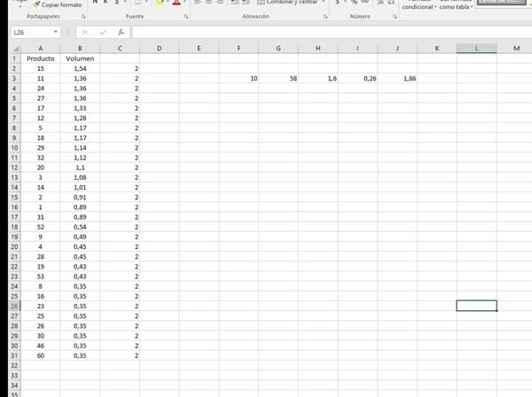This screenshot has width=532, height=397.
Task: Click the selected cell L26
Action: 477,306
